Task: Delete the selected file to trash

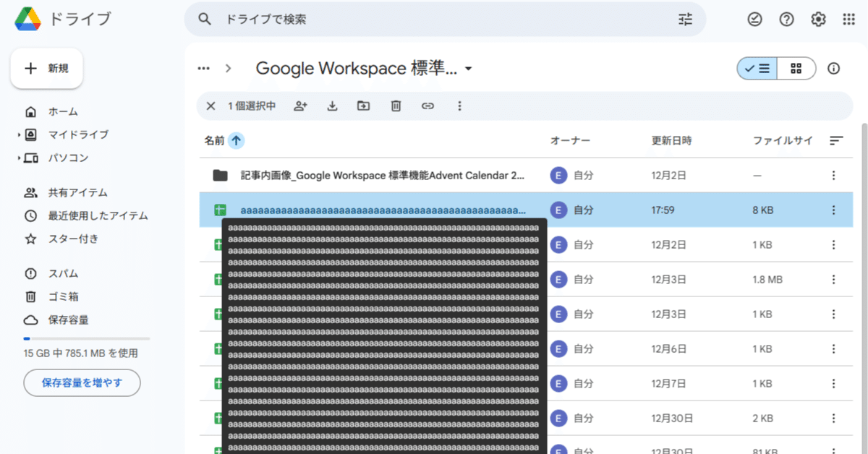Action: tap(395, 106)
